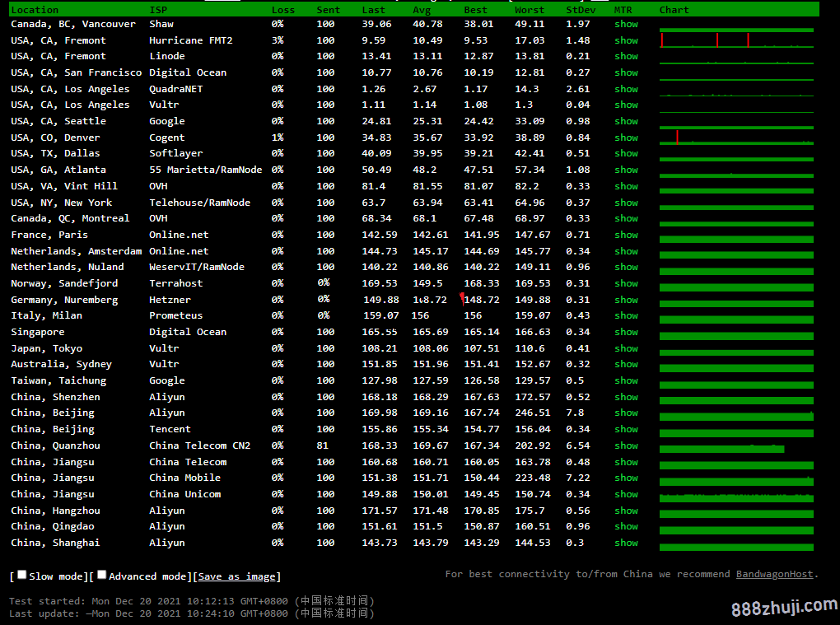Screen dimensions: 840x625
Task: Show MTR for Germany Nuremberg Hetzner
Action: [x=626, y=301]
